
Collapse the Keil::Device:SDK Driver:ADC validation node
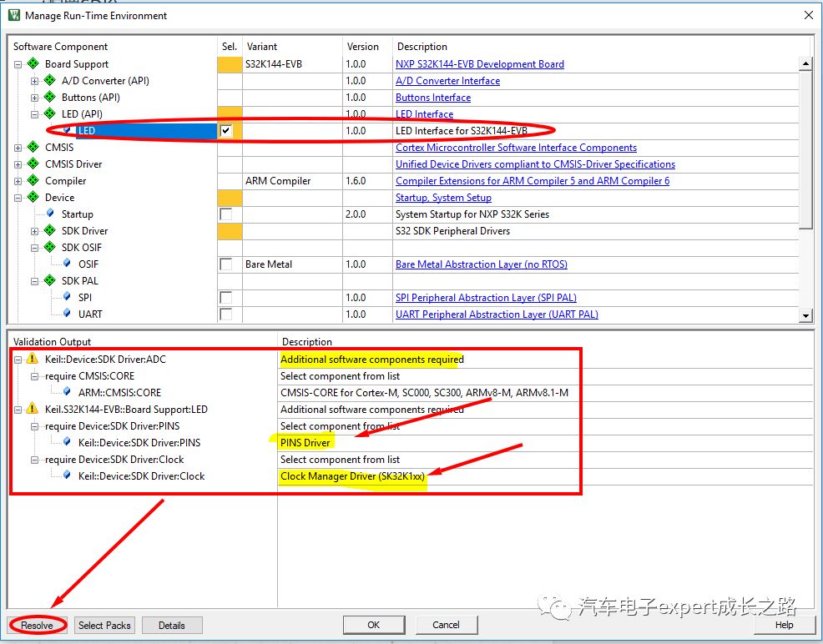point(18,360)
